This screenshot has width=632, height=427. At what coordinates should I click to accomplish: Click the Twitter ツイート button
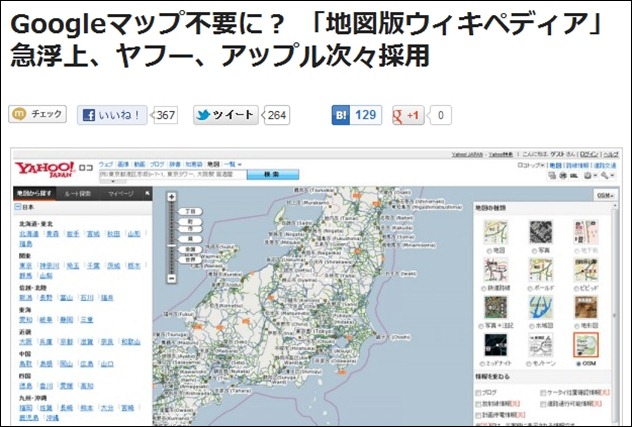[226, 115]
